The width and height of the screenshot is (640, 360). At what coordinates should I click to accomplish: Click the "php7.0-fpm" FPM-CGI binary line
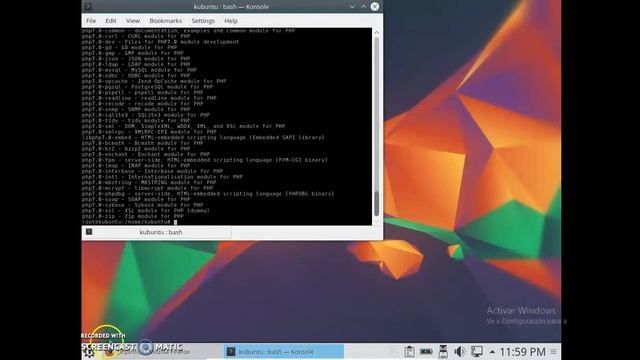coord(204,160)
